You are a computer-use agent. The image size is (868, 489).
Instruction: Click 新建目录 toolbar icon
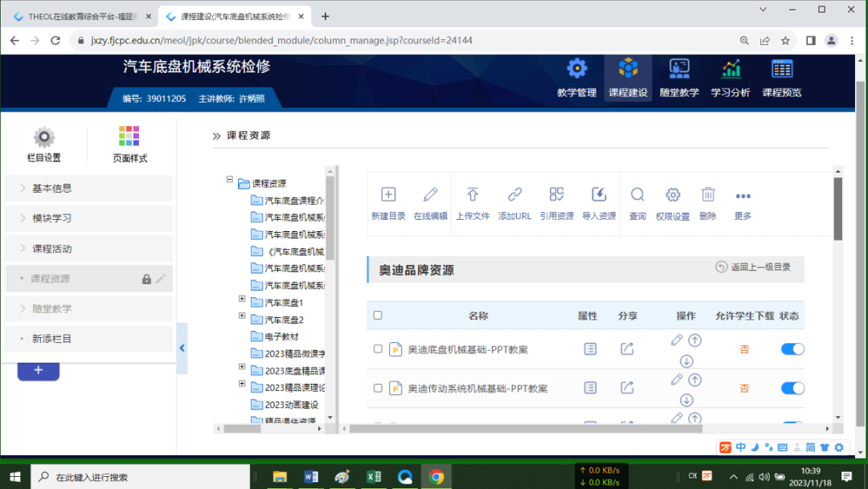pyautogui.click(x=388, y=194)
